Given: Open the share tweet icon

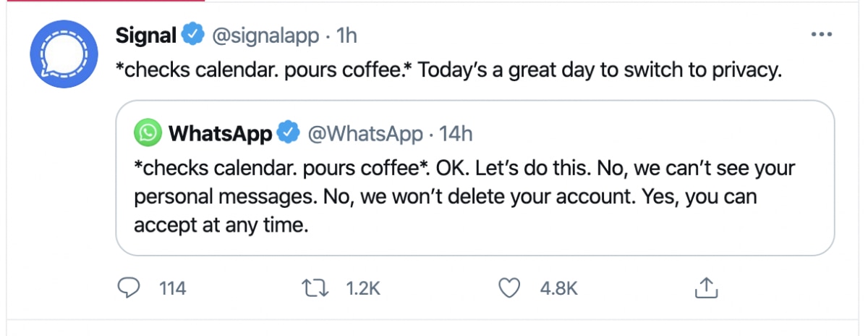Looking at the screenshot, I should pyautogui.click(x=705, y=288).
